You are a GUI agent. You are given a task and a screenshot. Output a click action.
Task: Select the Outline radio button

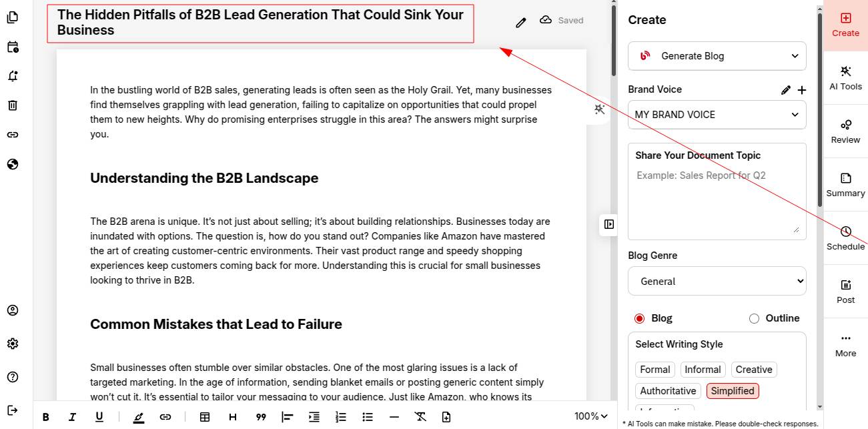click(x=754, y=319)
